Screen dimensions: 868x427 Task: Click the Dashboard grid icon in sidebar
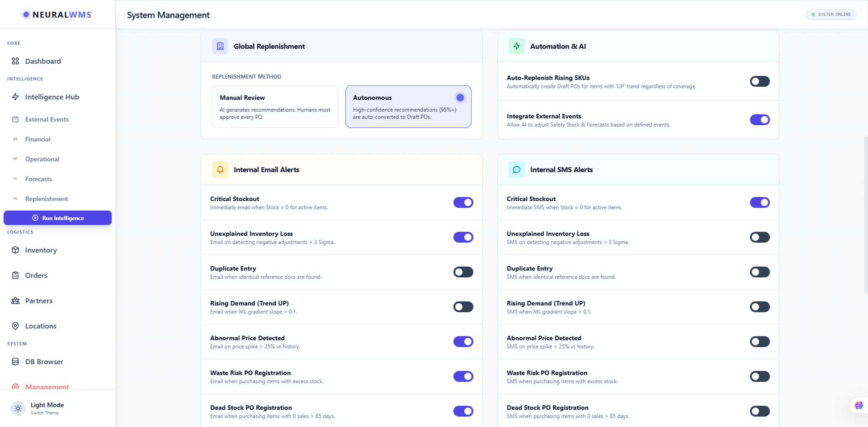click(15, 61)
